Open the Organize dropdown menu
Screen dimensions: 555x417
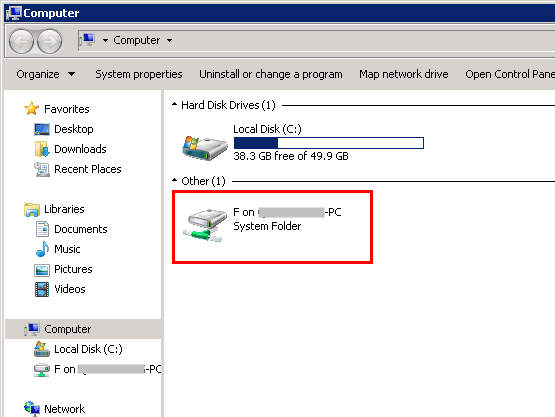46,74
